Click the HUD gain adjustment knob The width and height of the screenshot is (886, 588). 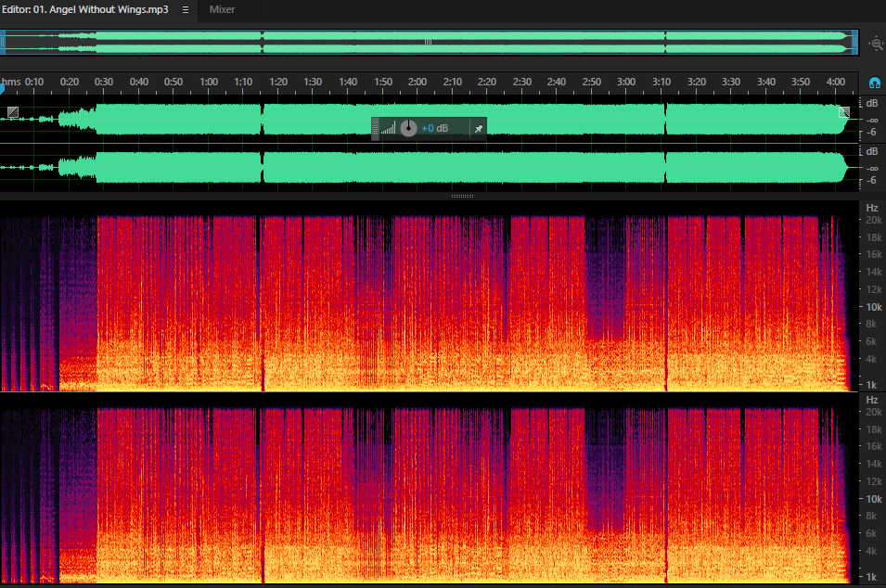click(x=408, y=128)
